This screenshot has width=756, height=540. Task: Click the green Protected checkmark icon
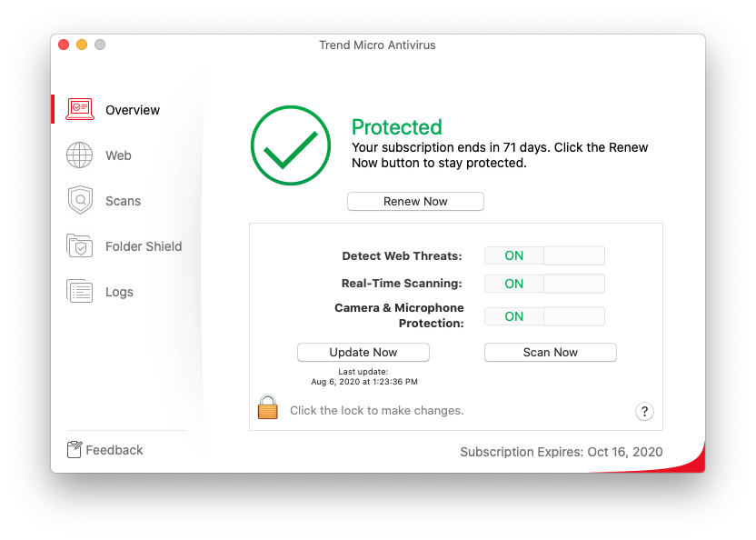coord(290,145)
